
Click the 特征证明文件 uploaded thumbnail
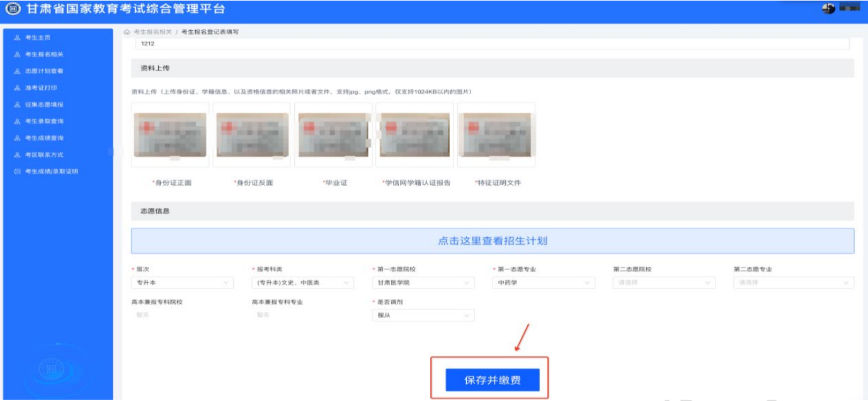496,135
